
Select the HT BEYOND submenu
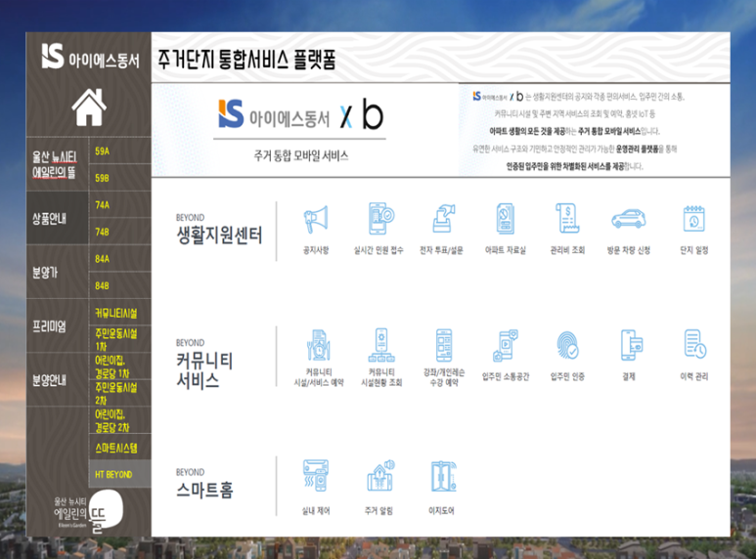pos(119,474)
